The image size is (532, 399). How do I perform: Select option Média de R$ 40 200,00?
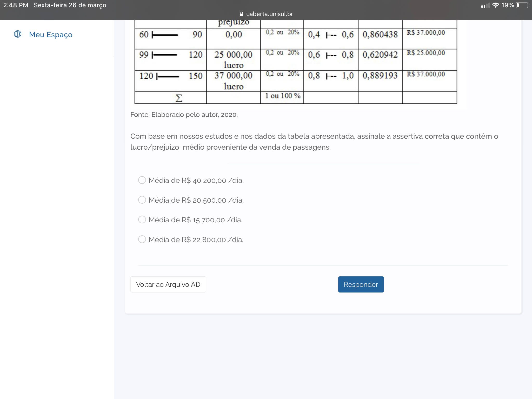coord(142,180)
